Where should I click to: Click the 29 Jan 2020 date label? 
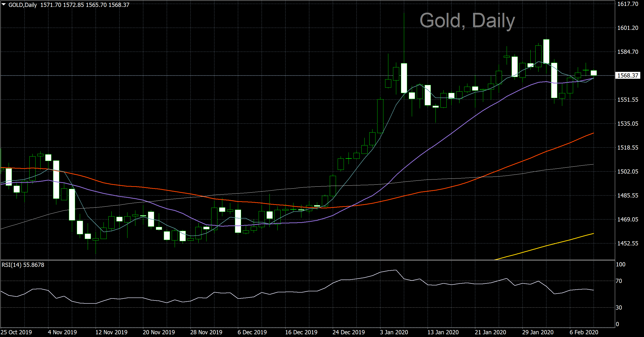tap(538, 332)
